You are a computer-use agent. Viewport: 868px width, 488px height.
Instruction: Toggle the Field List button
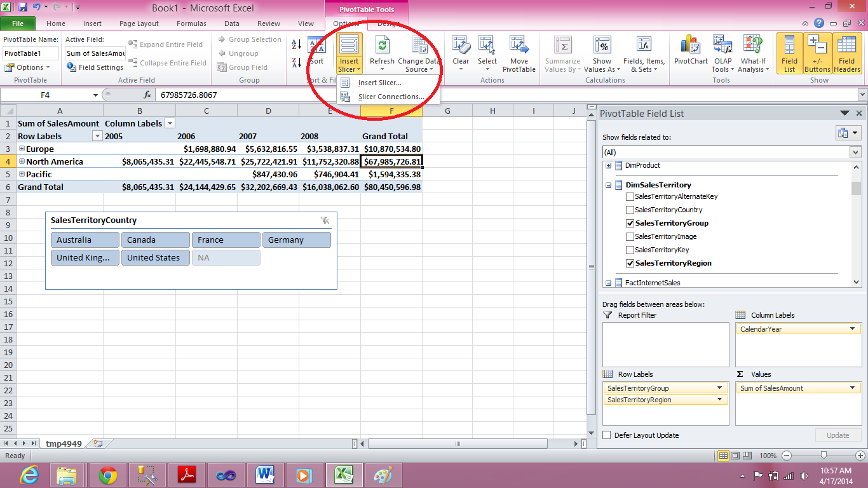click(x=789, y=54)
